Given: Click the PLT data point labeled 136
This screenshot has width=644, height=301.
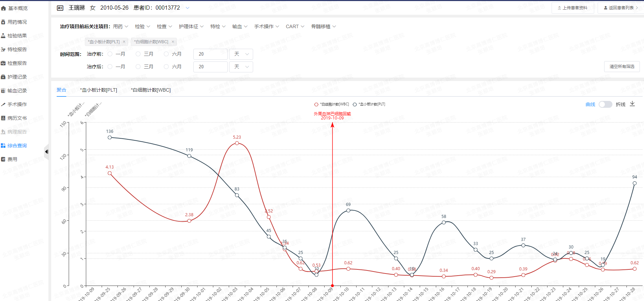Looking at the screenshot, I should [110, 137].
